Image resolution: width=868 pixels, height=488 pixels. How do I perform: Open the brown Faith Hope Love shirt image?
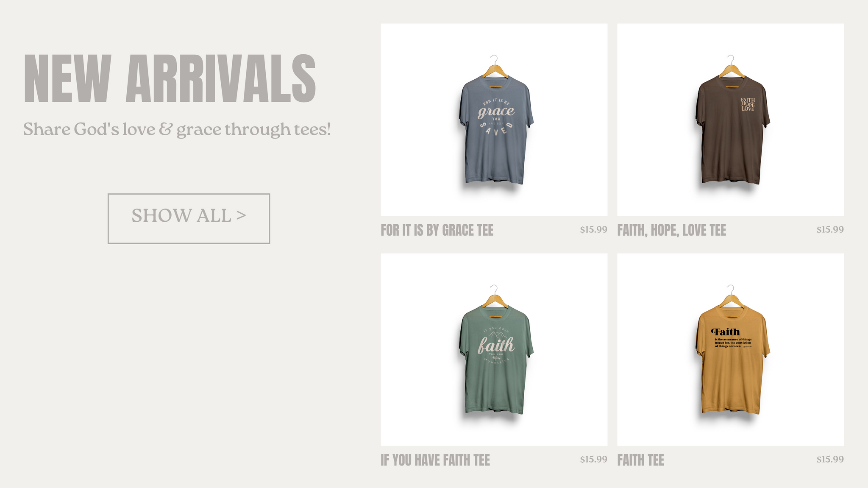coord(730,120)
